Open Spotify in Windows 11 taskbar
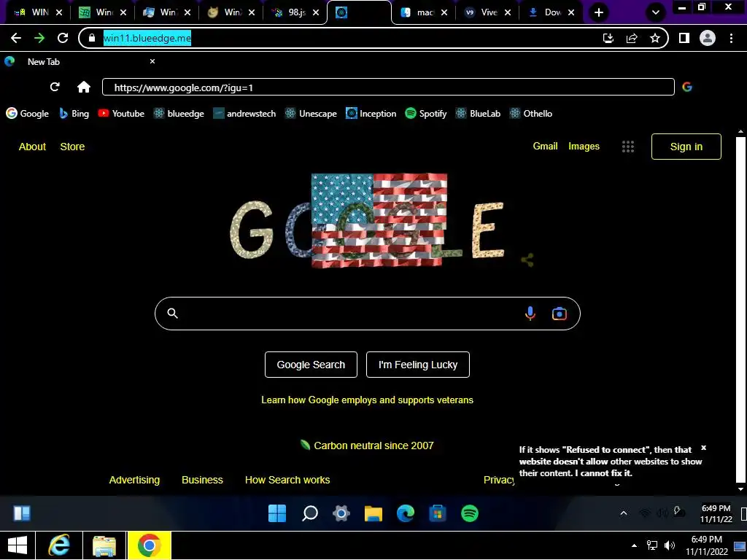Image resolution: width=747 pixels, height=560 pixels. click(469, 513)
